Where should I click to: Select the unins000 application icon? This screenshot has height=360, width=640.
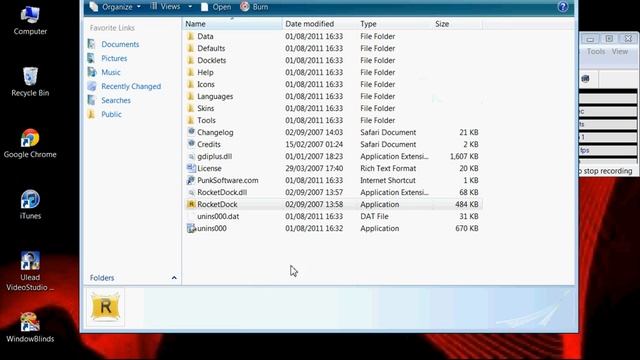click(191, 228)
